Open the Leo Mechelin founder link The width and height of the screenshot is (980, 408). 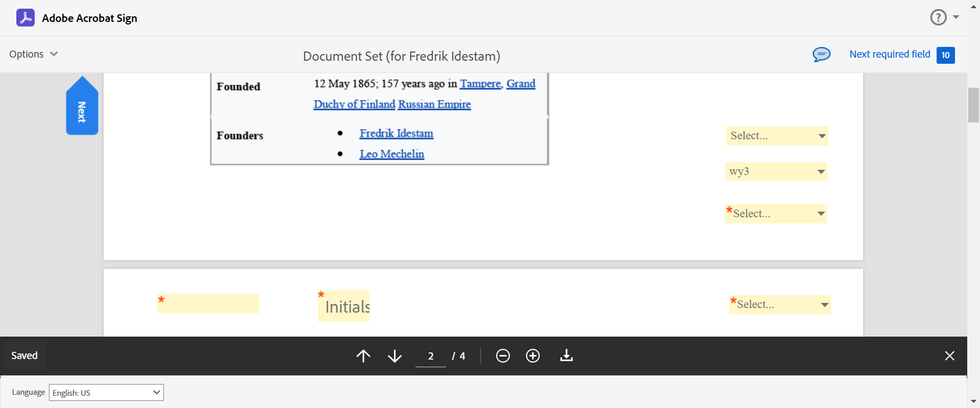pyautogui.click(x=391, y=154)
